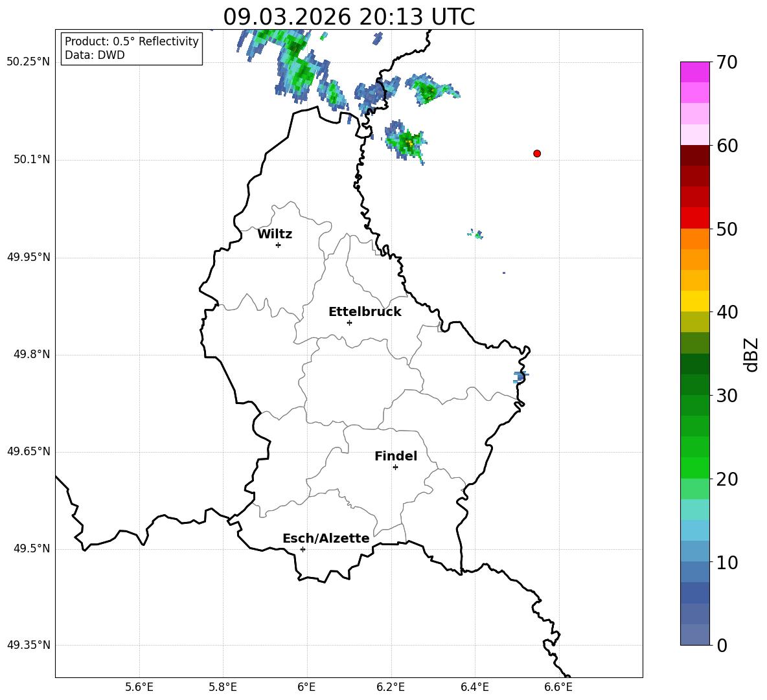Click the red station dot marker
Viewport: 767px width, 700px height.
537,153
